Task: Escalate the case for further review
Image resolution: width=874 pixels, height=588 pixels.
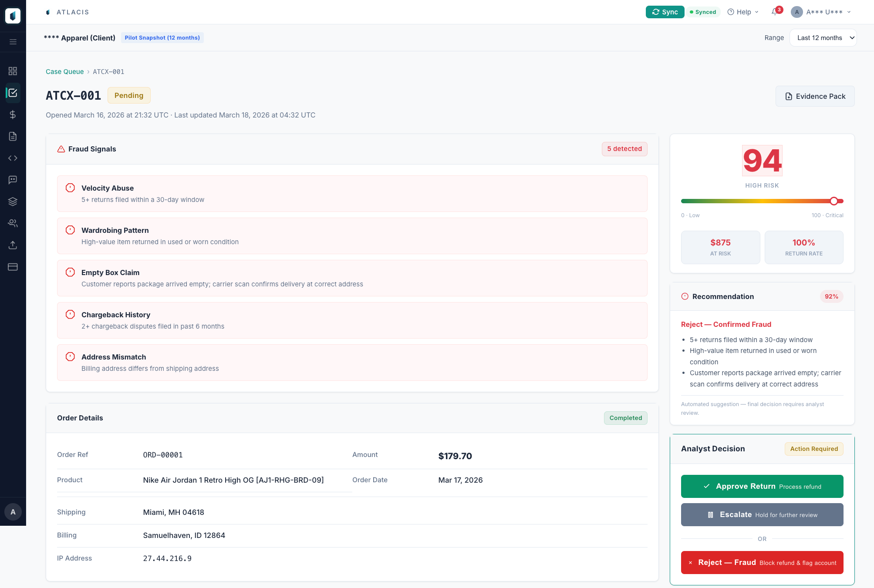Action: click(x=762, y=514)
